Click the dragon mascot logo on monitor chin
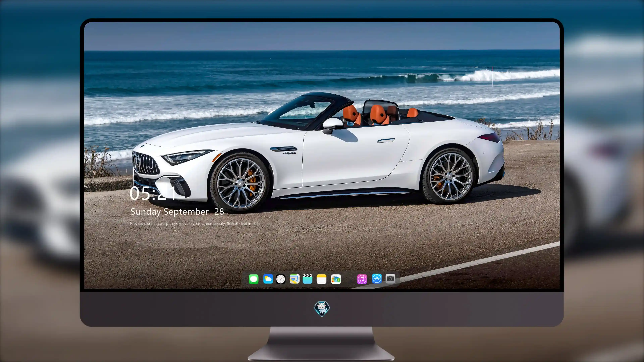Viewport: 644px width, 362px height. coord(322,309)
